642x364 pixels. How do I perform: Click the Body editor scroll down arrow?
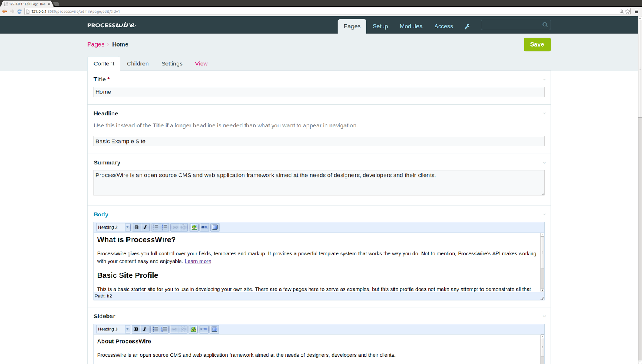(542, 290)
